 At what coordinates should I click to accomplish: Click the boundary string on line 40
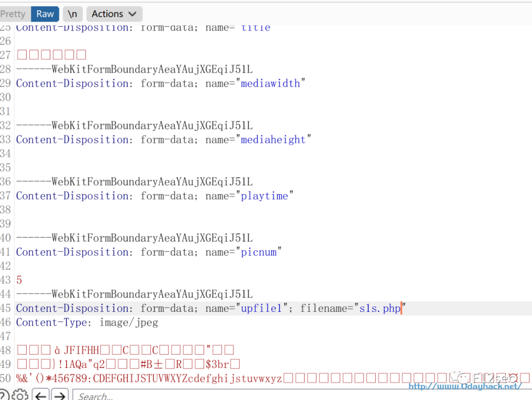pyautogui.click(x=134, y=238)
